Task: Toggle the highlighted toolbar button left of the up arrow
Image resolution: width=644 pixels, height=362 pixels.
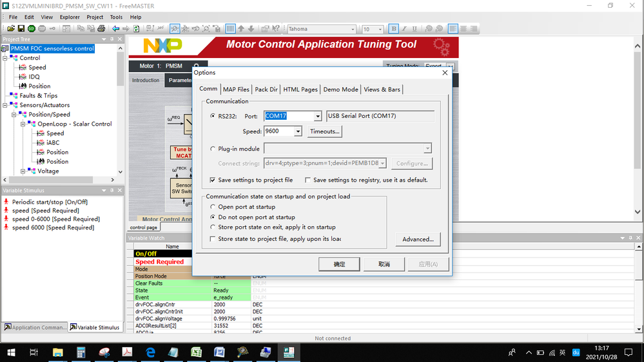Action: click(x=230, y=29)
